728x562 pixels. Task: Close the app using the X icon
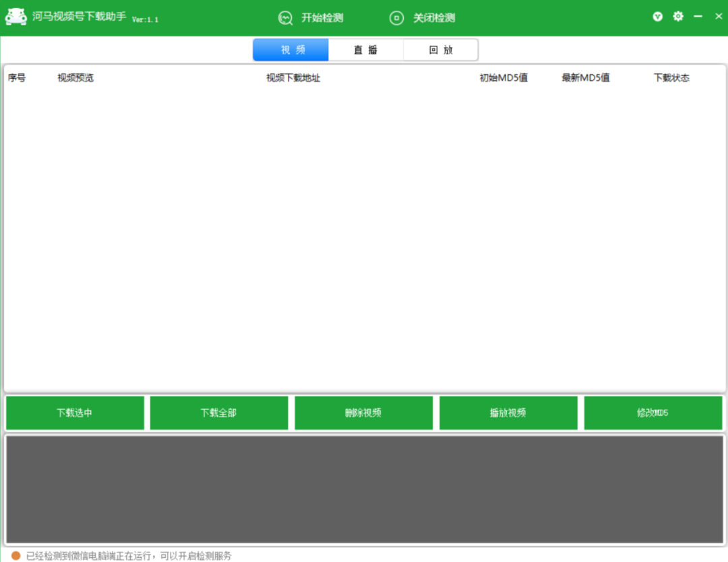tap(719, 16)
